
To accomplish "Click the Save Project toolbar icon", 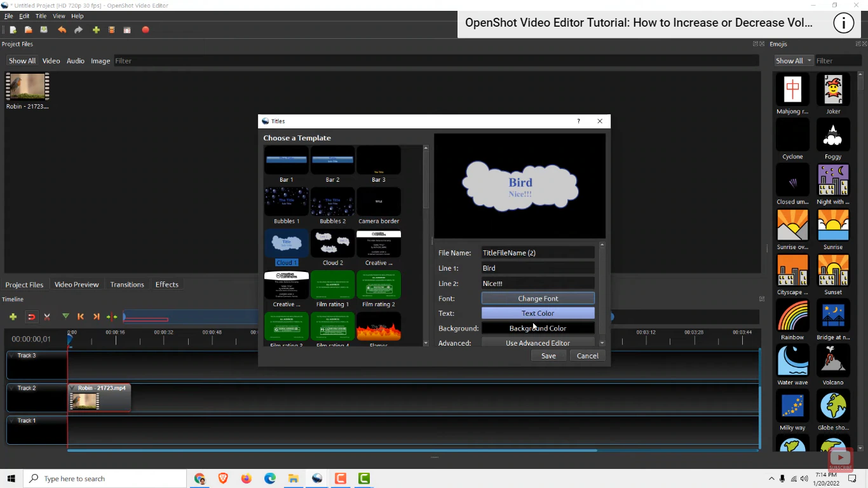I will tap(44, 30).
